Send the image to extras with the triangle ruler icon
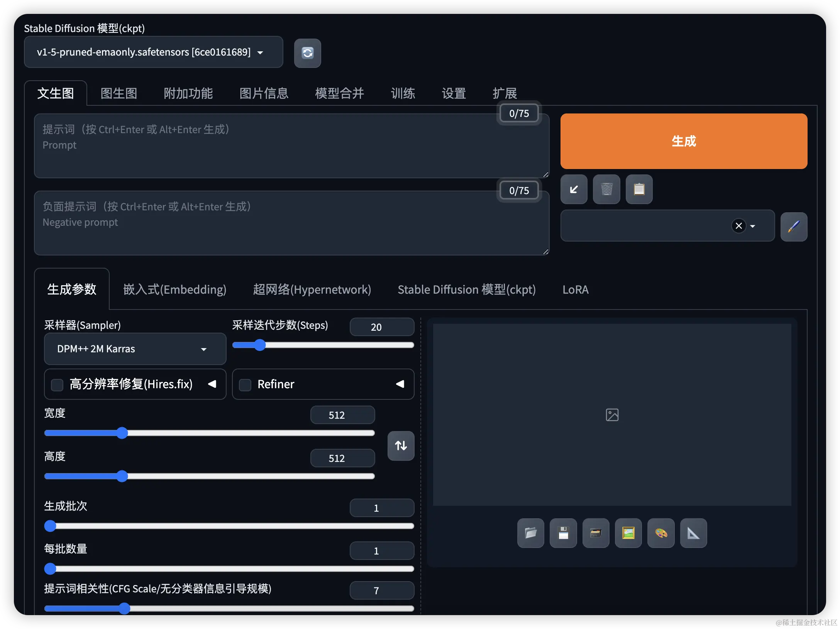Image resolution: width=840 pixels, height=629 pixels. coord(693,533)
